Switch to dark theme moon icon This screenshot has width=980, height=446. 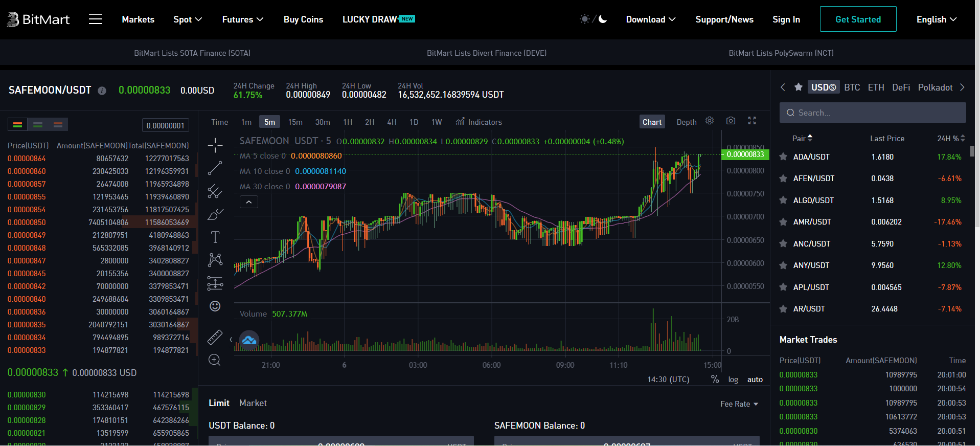(603, 19)
